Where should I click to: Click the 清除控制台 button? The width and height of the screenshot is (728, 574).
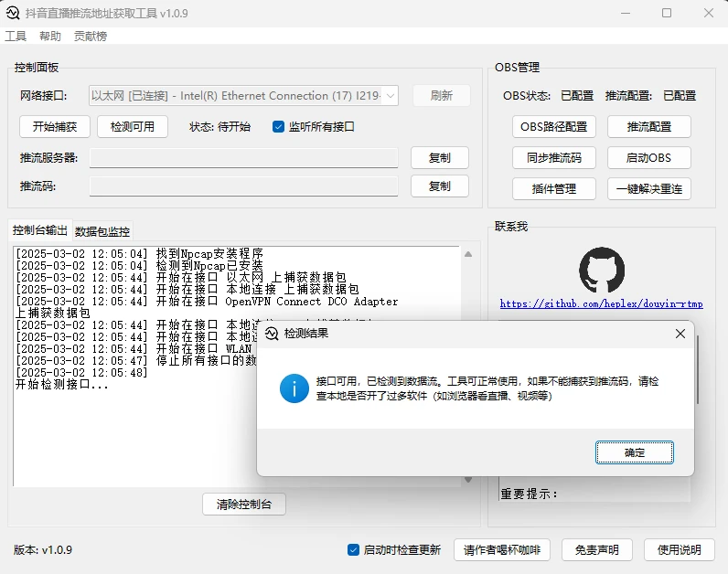tap(244, 504)
